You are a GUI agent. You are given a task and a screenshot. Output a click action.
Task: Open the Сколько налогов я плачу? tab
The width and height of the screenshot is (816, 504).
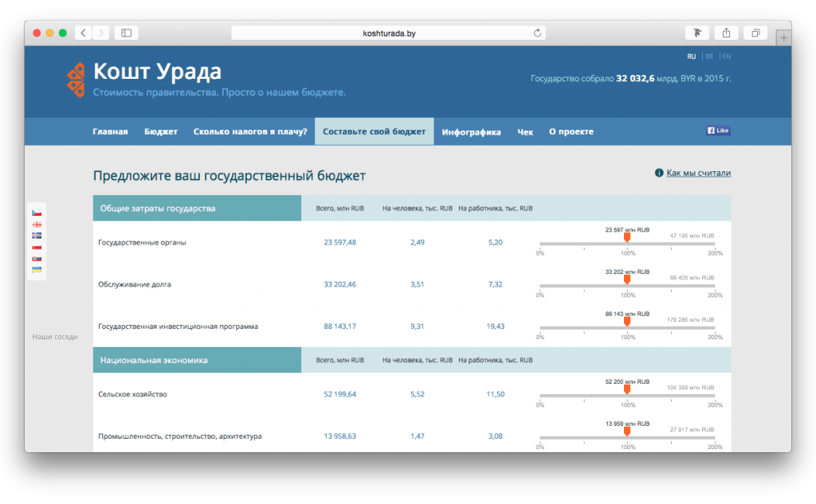249,131
